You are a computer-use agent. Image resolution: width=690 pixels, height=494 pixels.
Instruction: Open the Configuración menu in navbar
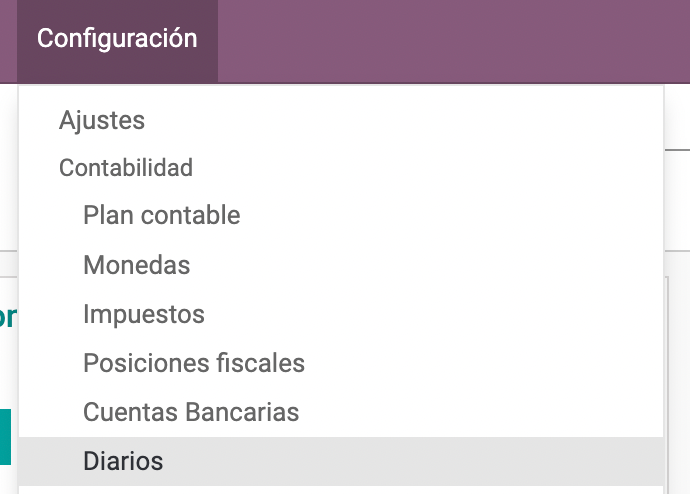click(117, 39)
